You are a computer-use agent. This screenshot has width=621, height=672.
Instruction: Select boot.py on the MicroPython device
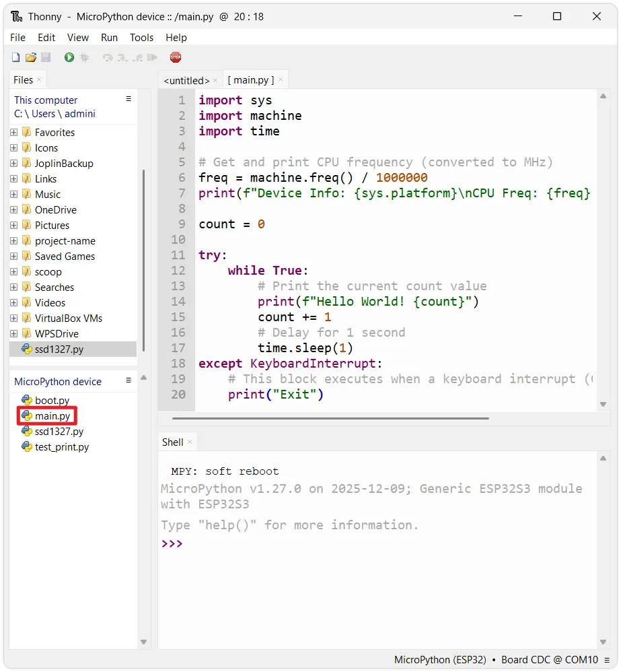(52, 401)
